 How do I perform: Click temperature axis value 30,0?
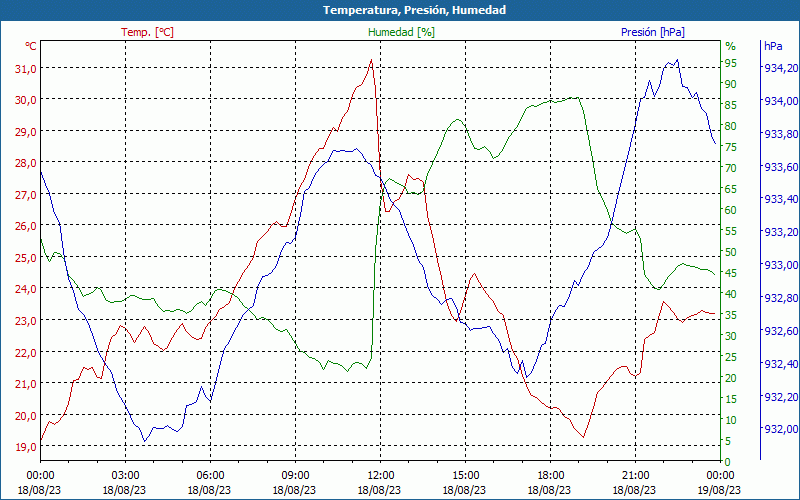26,100
